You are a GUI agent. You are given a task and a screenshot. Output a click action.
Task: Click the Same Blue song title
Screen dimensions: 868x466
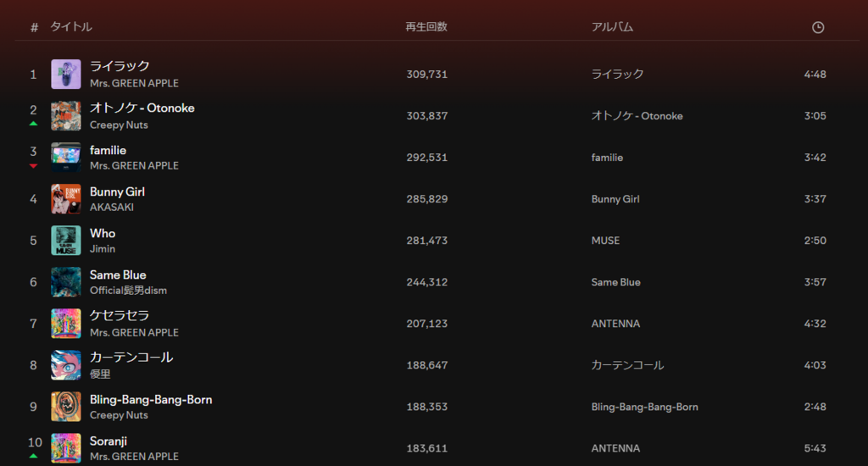click(118, 275)
